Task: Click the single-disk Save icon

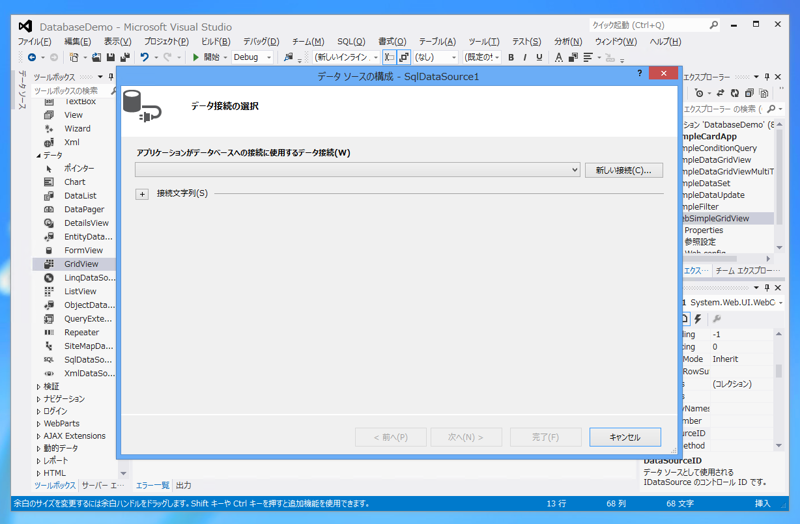Action: [110, 57]
